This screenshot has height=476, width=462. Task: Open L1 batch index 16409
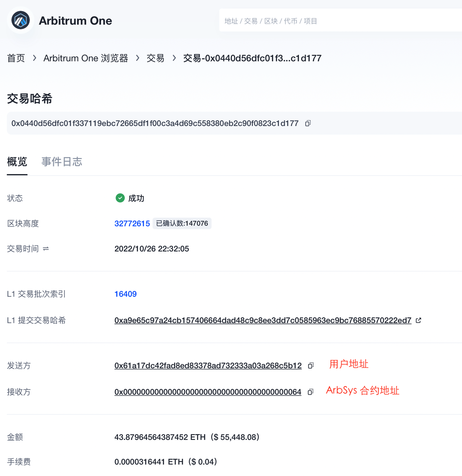click(125, 294)
